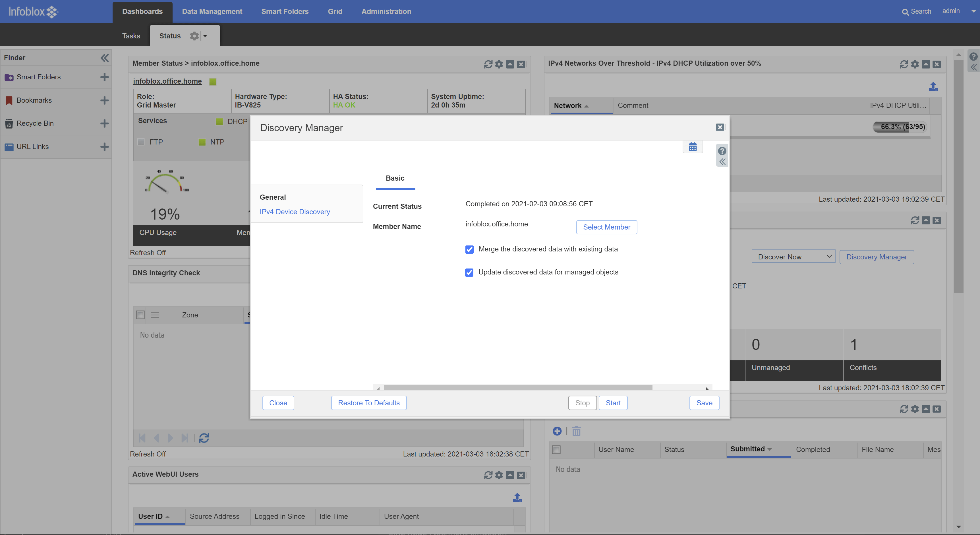Check the DNS Integrity Check select-all checkbox
Viewport: 980px width, 535px height.
(x=140, y=315)
